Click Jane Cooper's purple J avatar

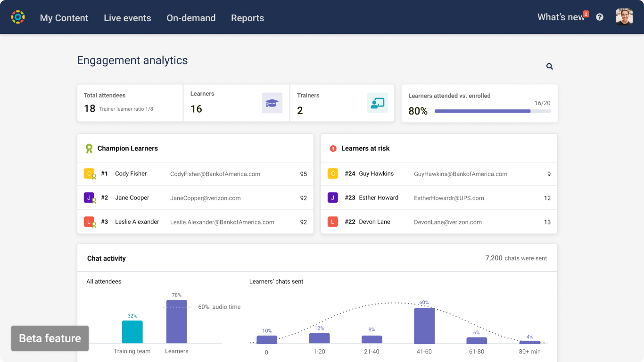[x=89, y=197]
